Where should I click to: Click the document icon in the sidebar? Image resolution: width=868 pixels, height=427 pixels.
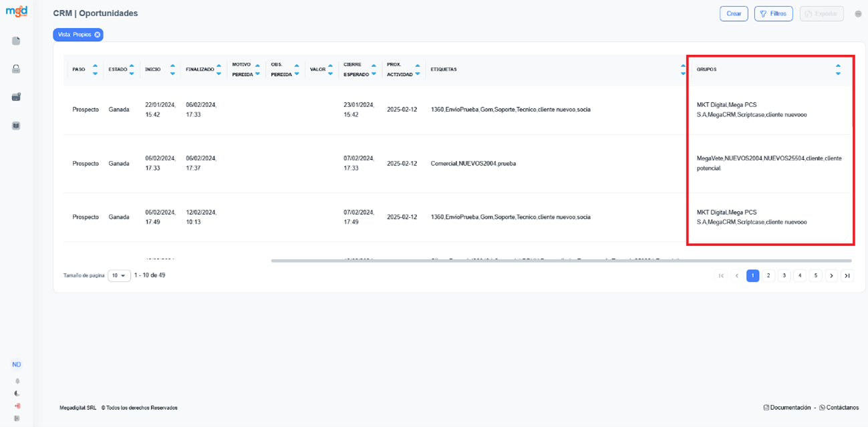tap(16, 41)
